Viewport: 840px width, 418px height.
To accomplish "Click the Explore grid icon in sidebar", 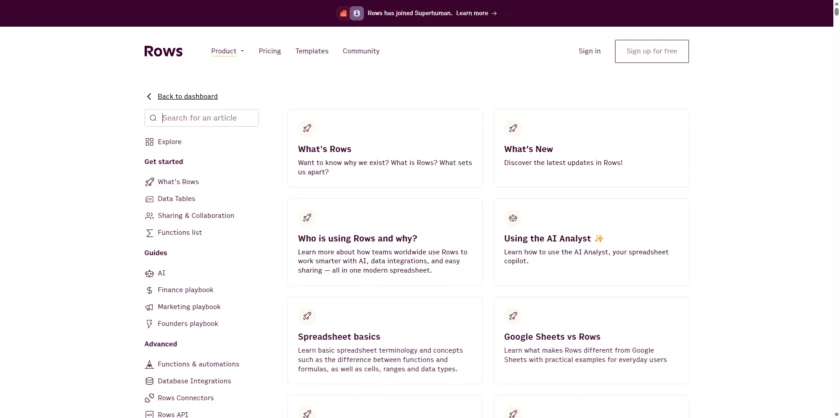I will tap(149, 142).
